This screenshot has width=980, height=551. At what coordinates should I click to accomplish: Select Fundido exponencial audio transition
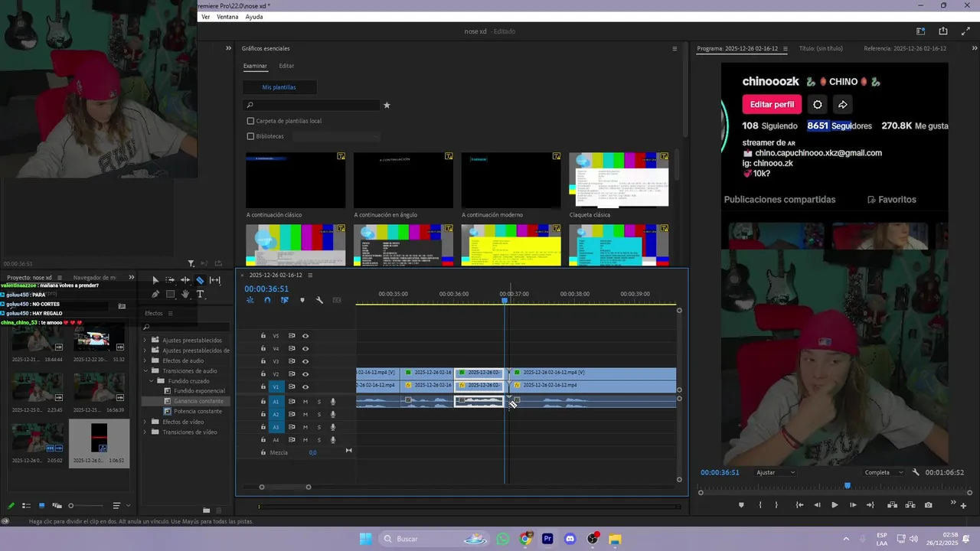point(199,391)
